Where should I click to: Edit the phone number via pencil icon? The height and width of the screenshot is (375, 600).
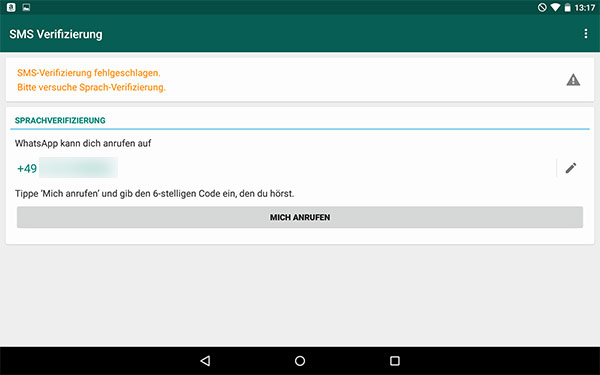[571, 168]
